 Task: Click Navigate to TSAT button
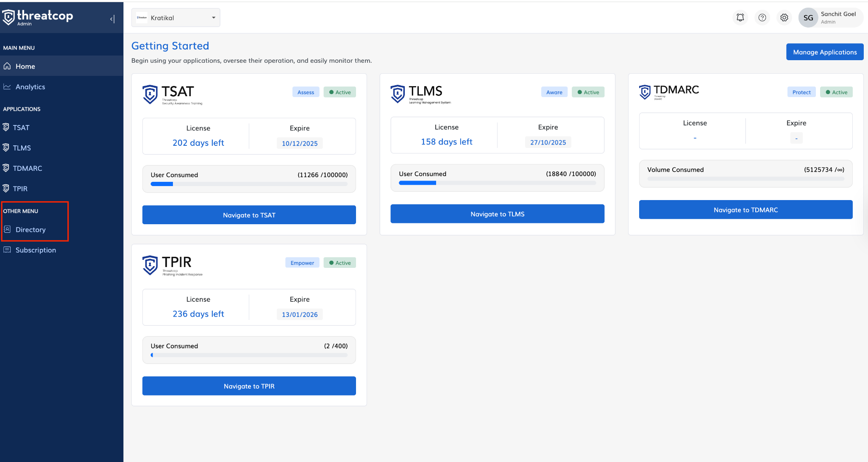tap(249, 215)
